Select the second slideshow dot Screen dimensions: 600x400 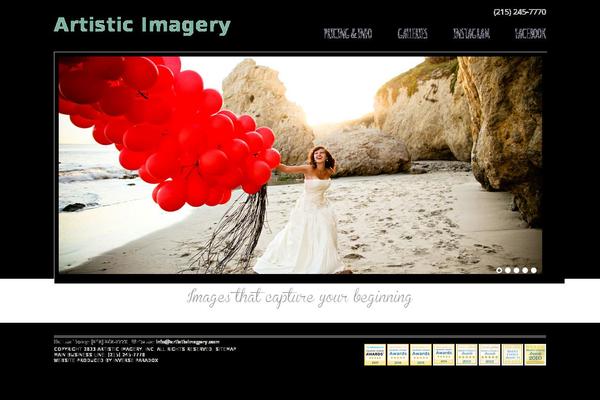point(508,270)
